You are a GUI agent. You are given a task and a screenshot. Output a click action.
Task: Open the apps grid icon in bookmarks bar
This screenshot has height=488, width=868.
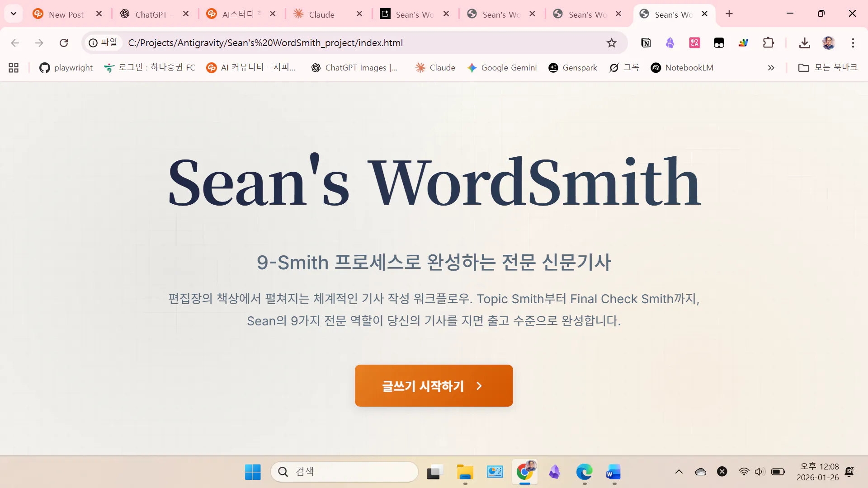tap(14, 68)
